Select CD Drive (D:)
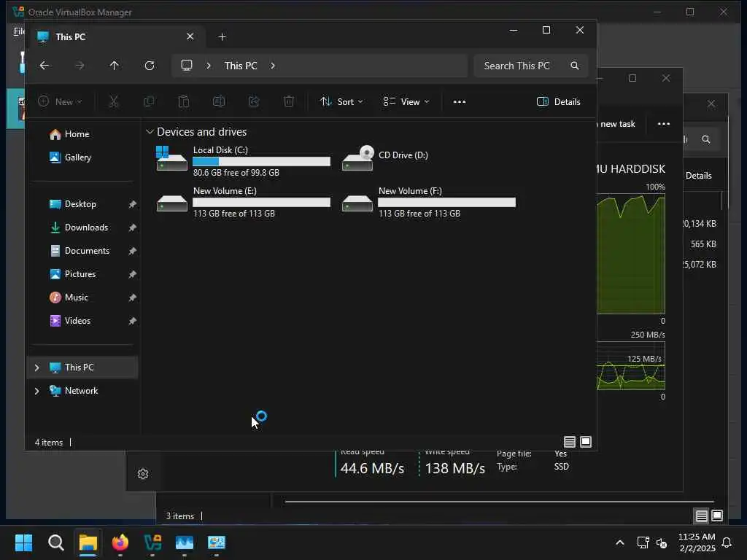Screen dimensions: 747x560 (385, 158)
